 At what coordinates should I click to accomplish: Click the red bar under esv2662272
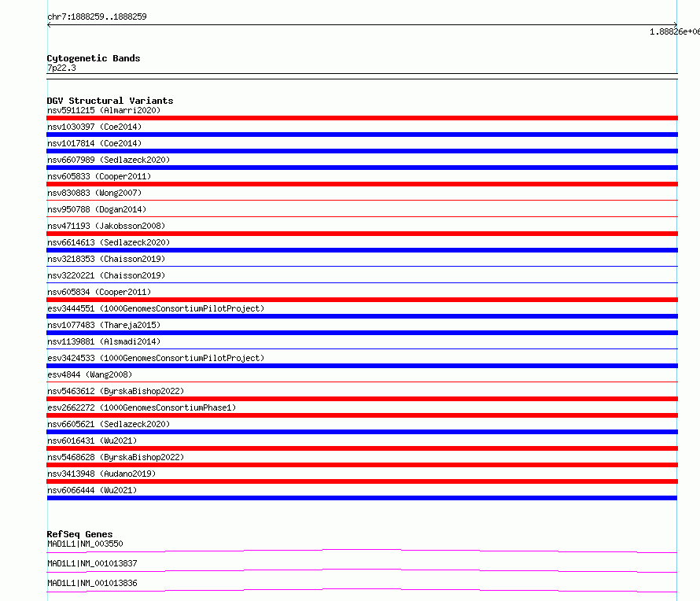click(x=362, y=415)
